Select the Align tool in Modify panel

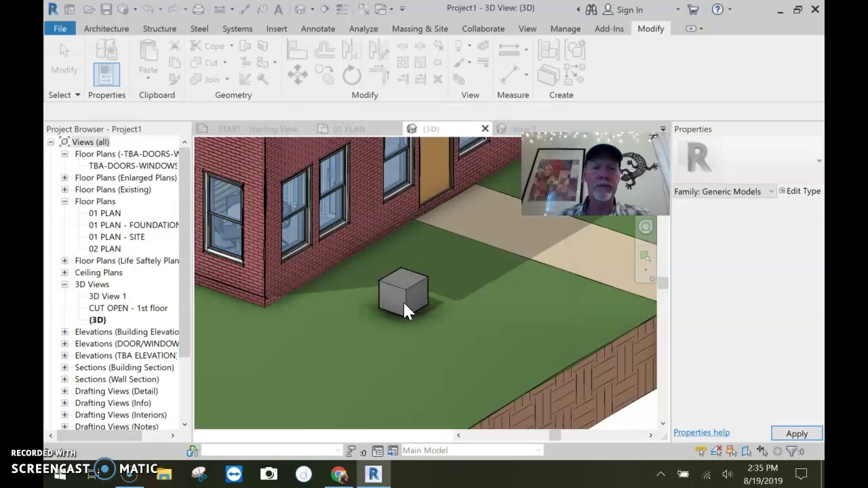297,49
